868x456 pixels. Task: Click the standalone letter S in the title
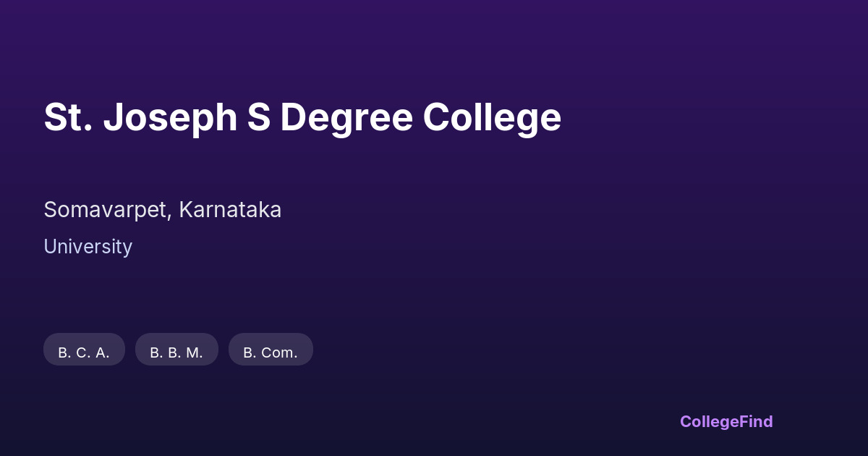[258, 117]
